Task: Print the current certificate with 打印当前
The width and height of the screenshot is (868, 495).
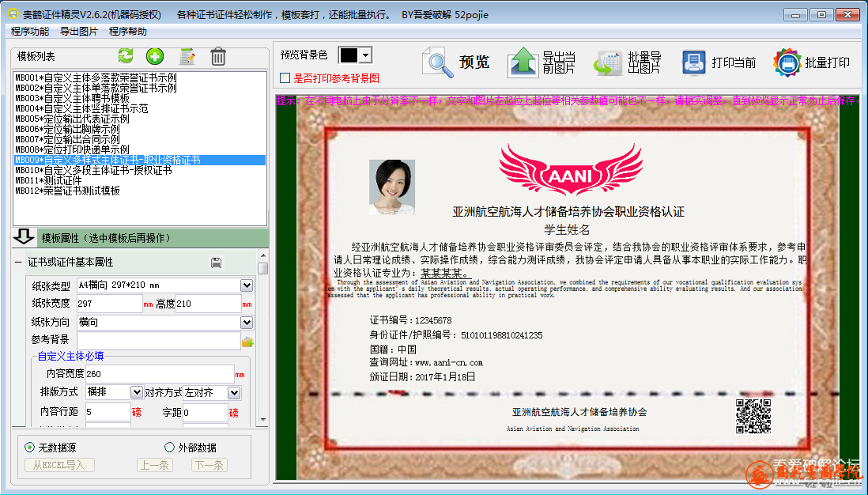Action: [x=719, y=62]
